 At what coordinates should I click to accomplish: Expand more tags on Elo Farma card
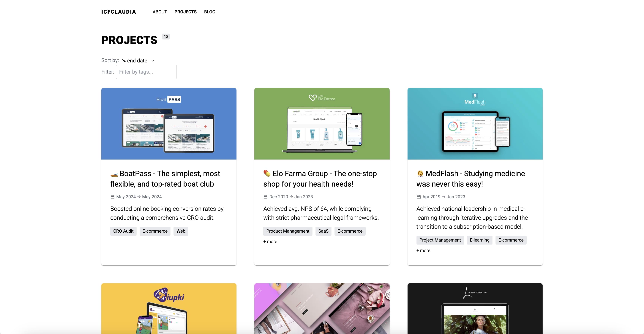(x=270, y=242)
